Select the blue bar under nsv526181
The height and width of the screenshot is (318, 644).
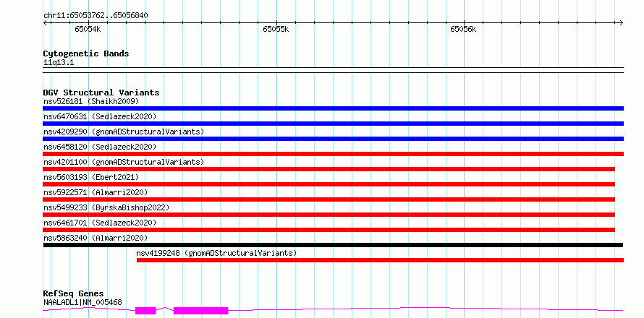333,108
